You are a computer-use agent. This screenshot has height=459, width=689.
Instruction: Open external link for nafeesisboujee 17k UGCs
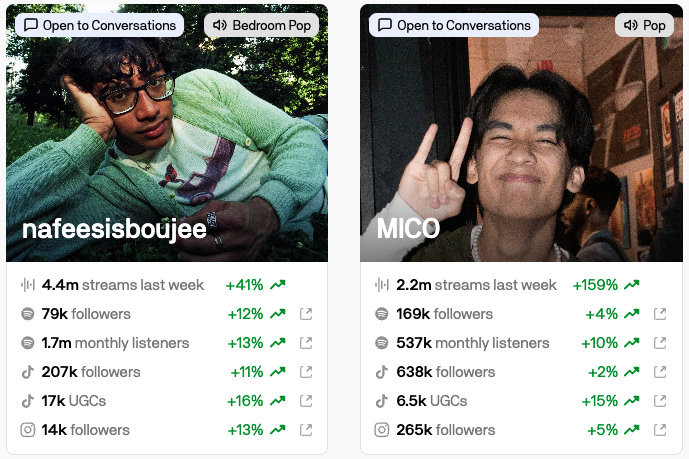point(306,401)
